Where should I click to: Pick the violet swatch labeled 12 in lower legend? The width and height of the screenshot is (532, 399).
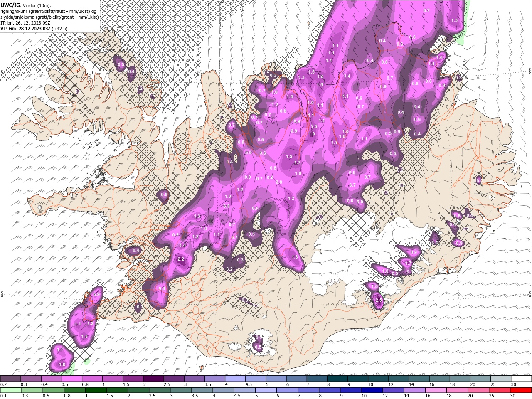tap(393, 390)
